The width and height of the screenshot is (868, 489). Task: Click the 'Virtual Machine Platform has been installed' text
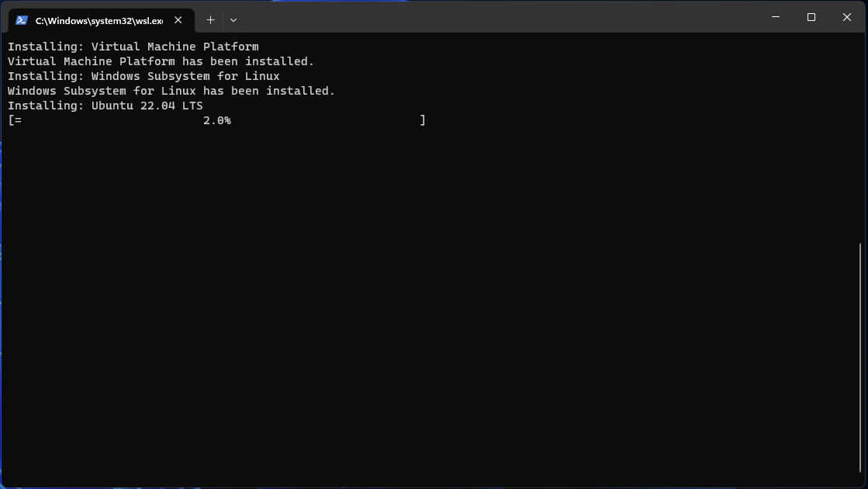(x=160, y=61)
